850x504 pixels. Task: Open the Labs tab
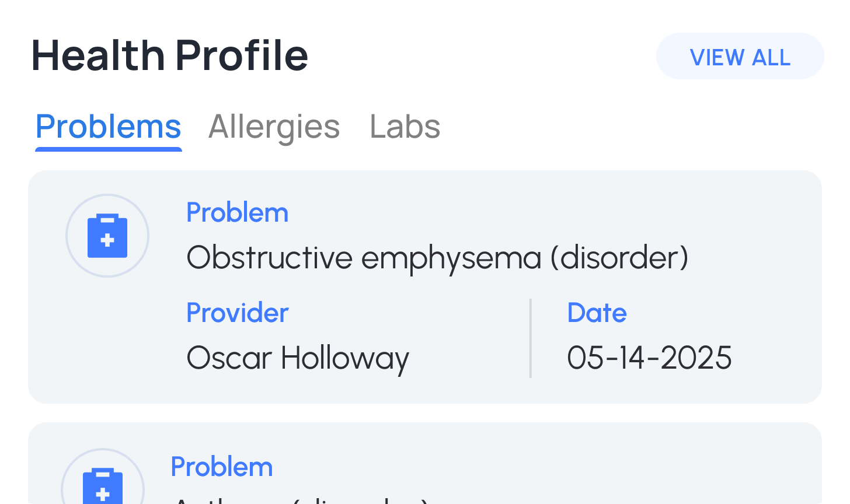point(405,127)
